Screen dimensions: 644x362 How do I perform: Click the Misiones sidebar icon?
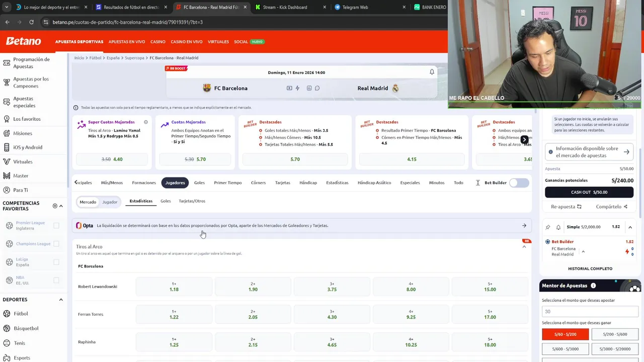click(7, 133)
